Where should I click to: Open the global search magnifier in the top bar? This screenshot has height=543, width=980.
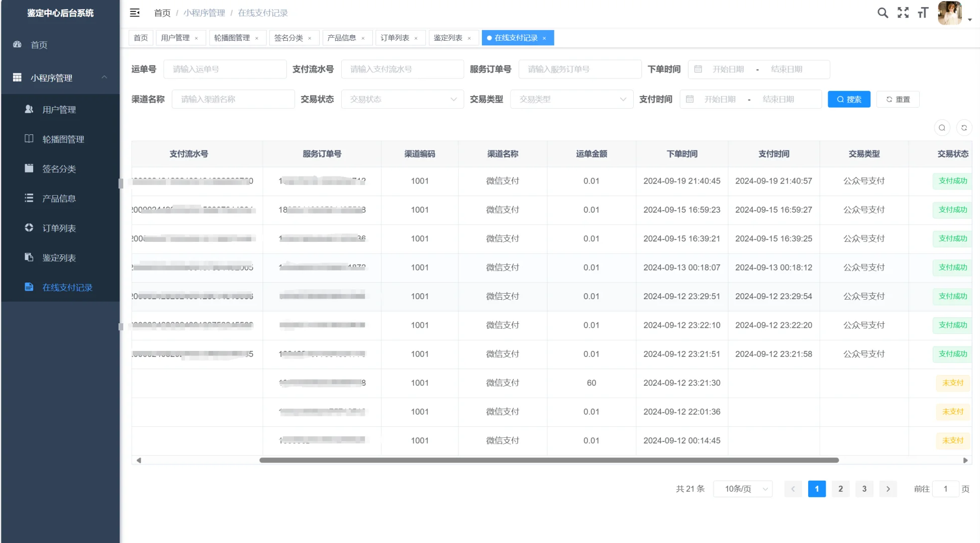tap(883, 13)
